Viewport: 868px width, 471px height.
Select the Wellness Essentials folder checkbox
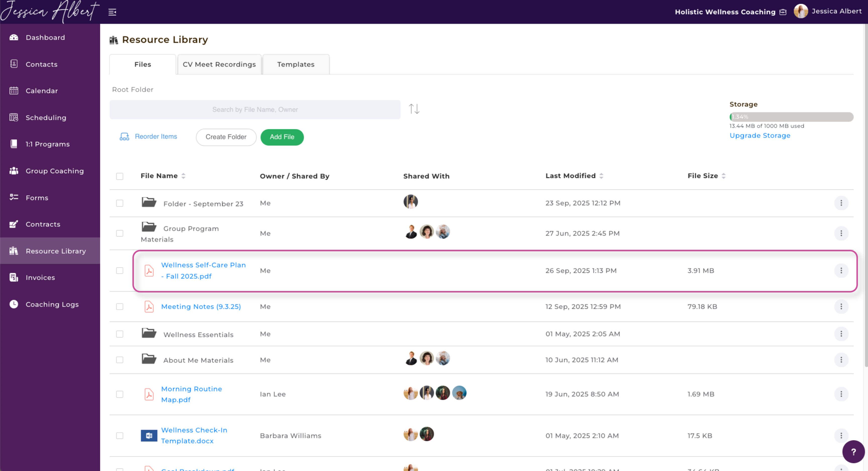pos(120,334)
